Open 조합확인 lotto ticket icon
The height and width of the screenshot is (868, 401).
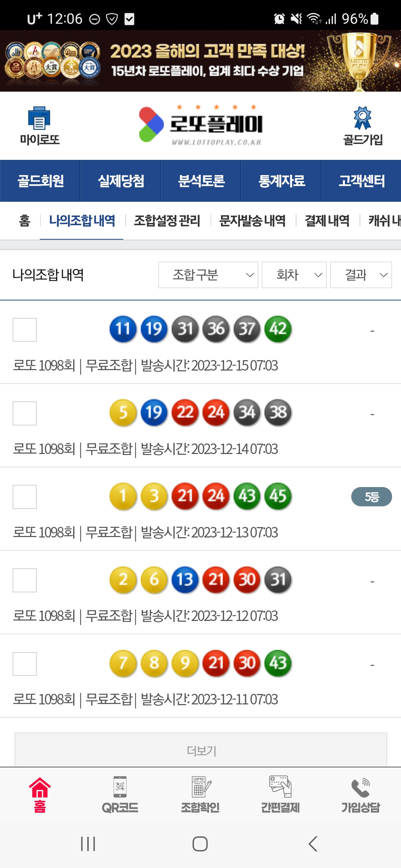click(200, 786)
